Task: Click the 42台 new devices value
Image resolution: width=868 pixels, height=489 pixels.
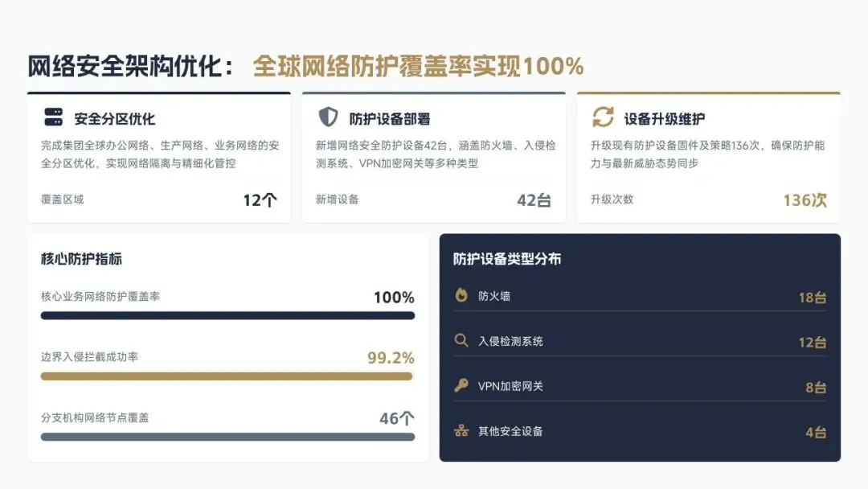Action: [x=534, y=200]
